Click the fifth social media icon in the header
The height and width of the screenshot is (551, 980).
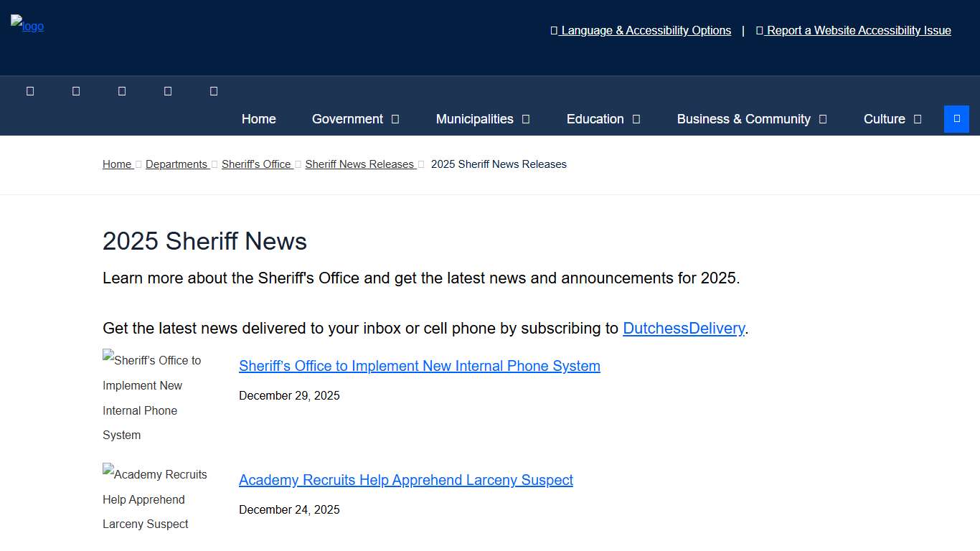(x=213, y=90)
